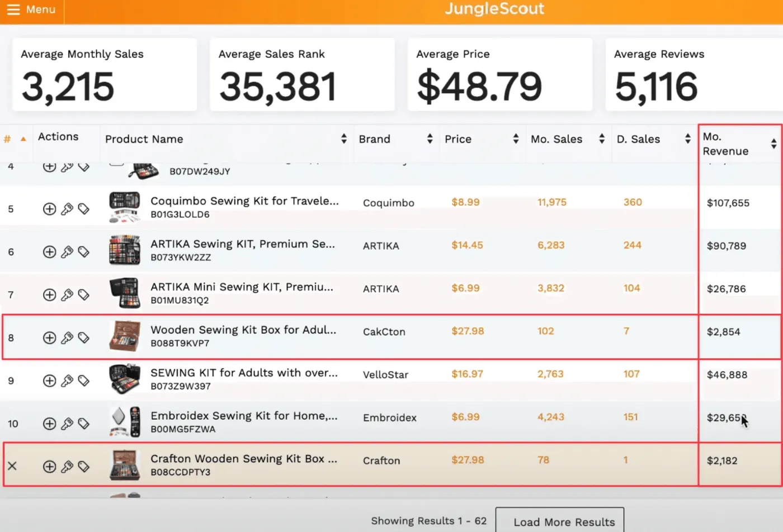Click key icon on ARTIKA Mini row
Viewport: 783px width, 532px height.
(67, 295)
